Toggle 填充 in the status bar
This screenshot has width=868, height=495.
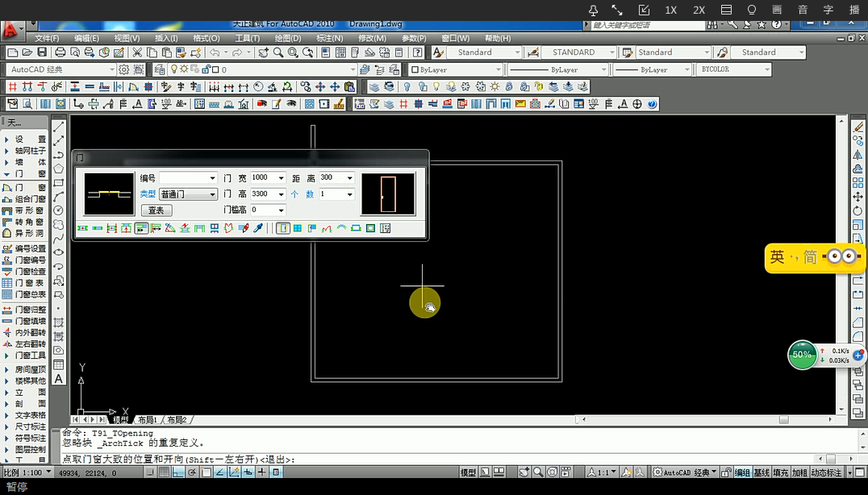[x=780, y=472]
